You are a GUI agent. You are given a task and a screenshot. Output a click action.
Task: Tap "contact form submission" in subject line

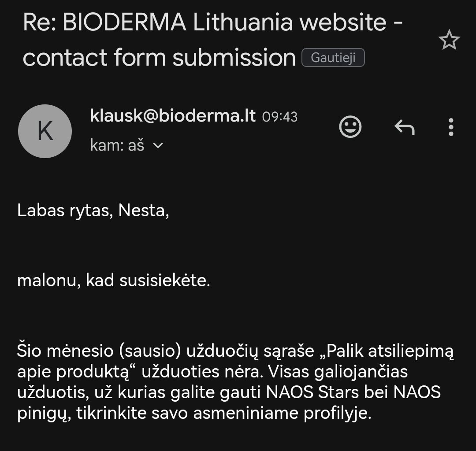[159, 58]
